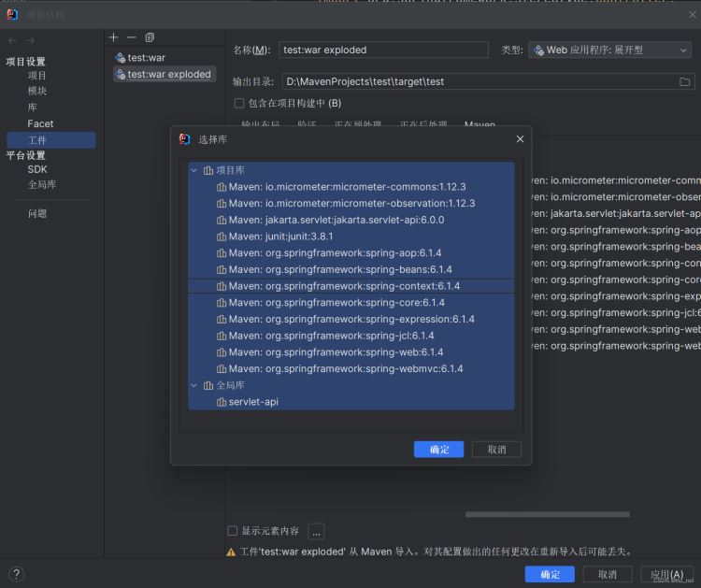The image size is (701, 588).
Task: Click the help question mark button
Action: point(17,574)
